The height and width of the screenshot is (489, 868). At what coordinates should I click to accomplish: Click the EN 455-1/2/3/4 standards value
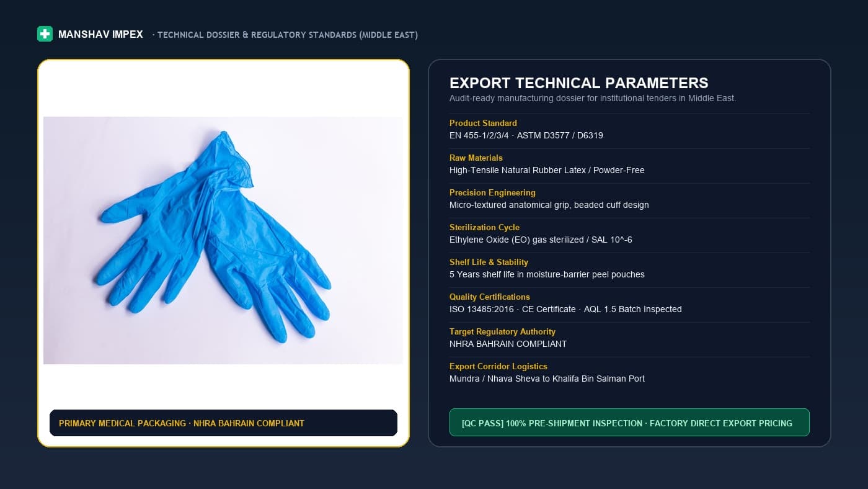click(x=526, y=135)
